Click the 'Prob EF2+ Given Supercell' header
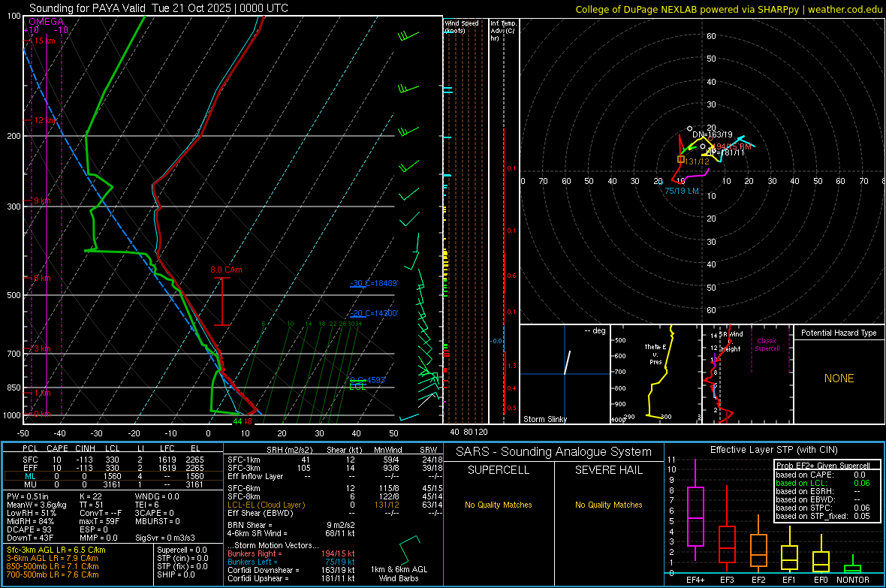The image size is (886, 588). click(823, 466)
